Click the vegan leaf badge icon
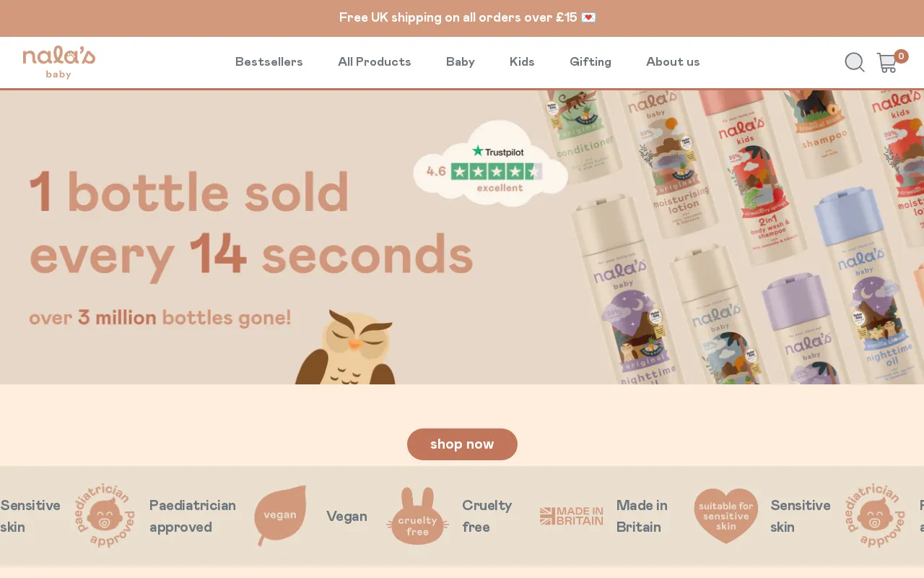 280,516
